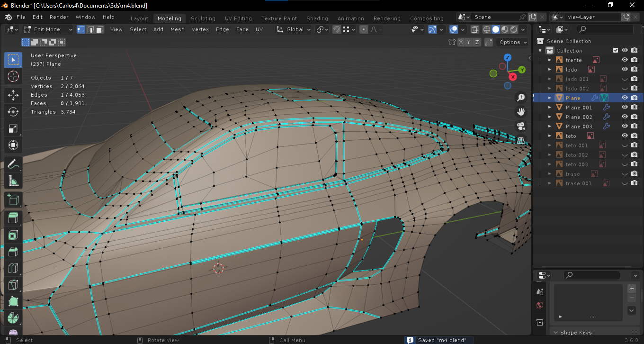Click the blue Z axis gizmo handle
The width and height of the screenshot is (644, 344).
click(x=507, y=58)
